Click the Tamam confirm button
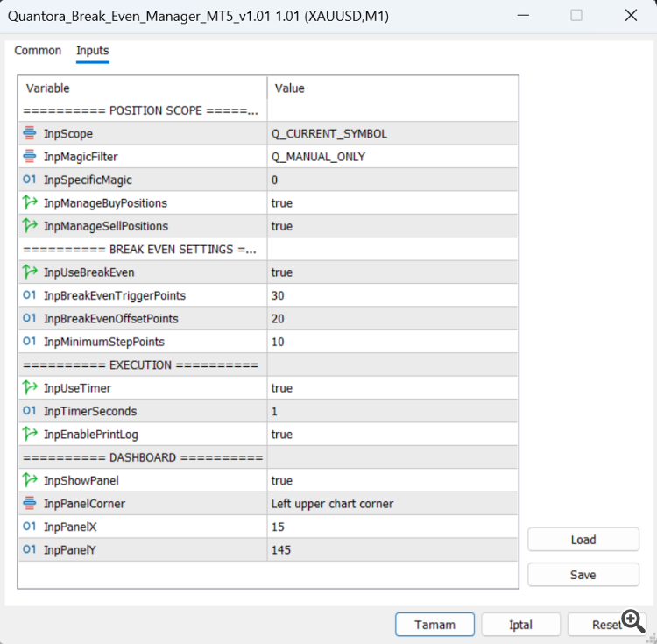657x644 pixels. [x=434, y=625]
